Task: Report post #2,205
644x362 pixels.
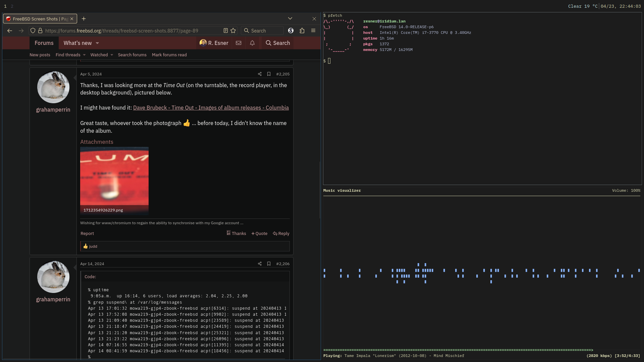Action: click(x=87, y=234)
